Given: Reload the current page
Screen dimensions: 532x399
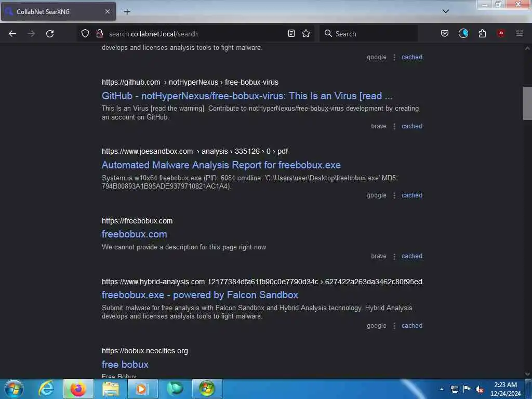Looking at the screenshot, I should 50,34.
